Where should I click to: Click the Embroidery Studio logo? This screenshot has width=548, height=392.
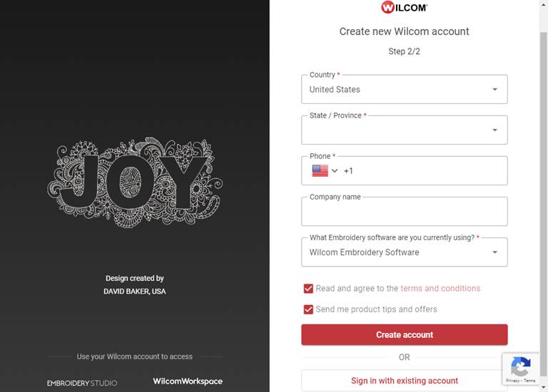point(82,383)
